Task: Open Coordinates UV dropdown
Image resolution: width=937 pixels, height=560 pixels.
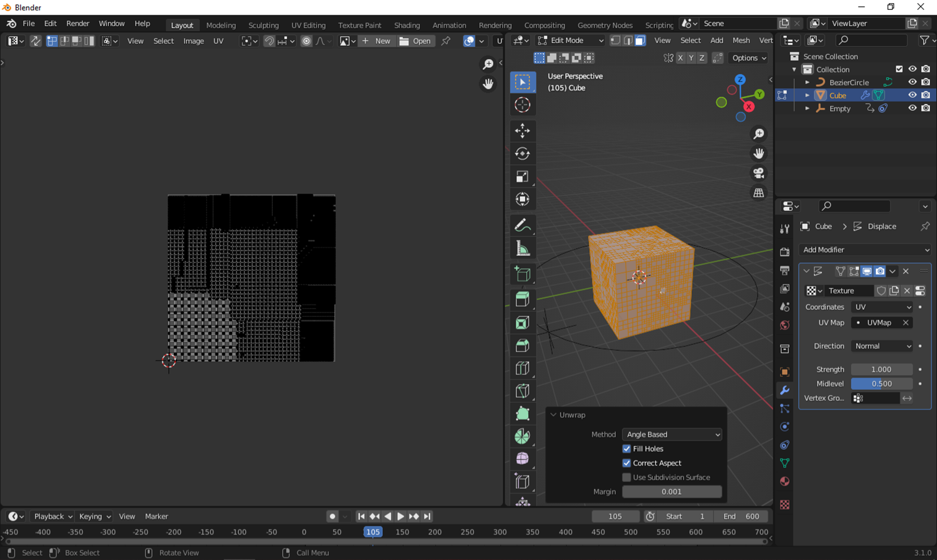Action: click(x=882, y=307)
